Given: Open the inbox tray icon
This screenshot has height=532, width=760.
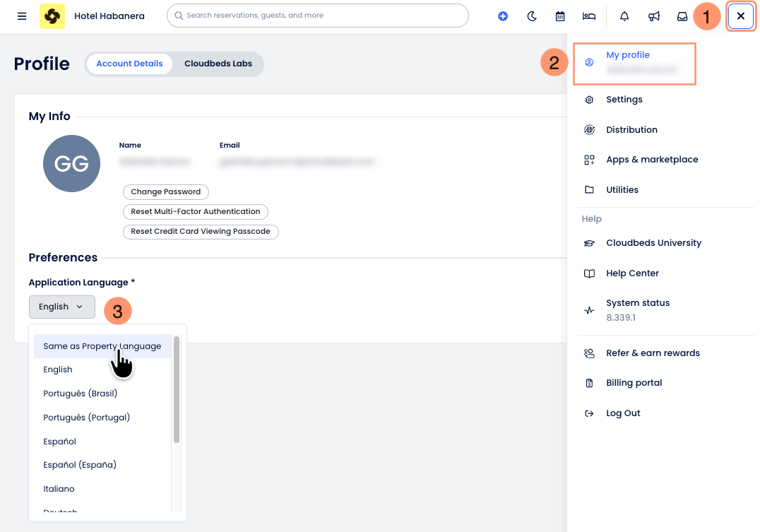Looking at the screenshot, I should (x=682, y=16).
